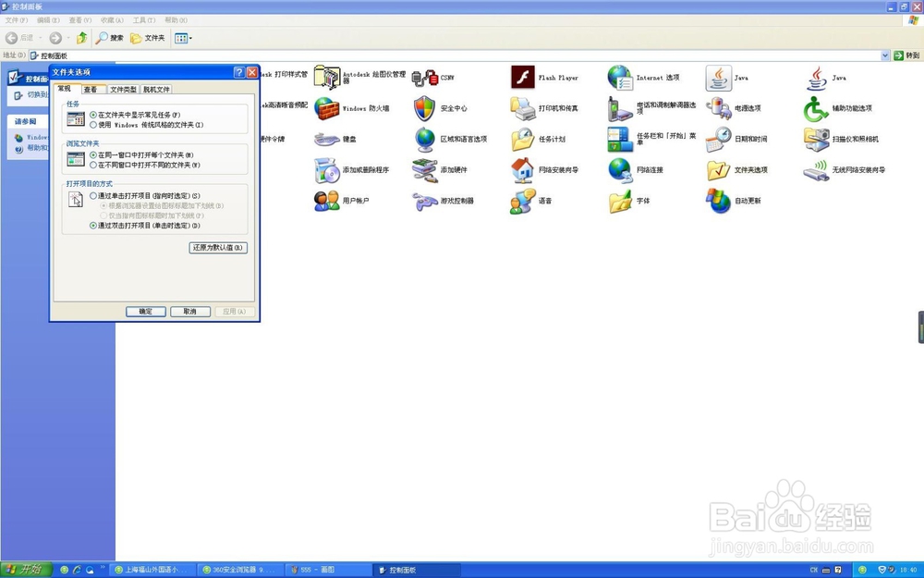Select 在同一窗口中打开每个文件夹 radio
The image size is (924, 578).
coord(93,155)
